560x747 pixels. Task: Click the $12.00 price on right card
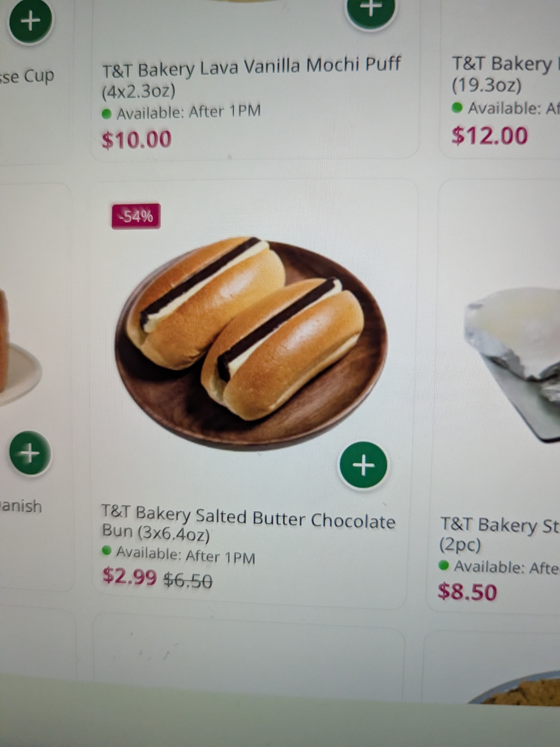click(490, 135)
